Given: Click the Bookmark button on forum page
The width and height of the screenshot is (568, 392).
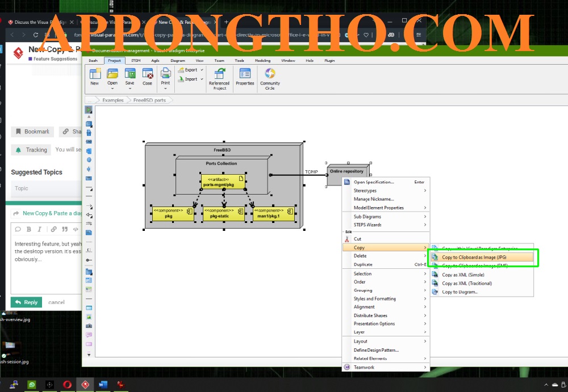Looking at the screenshot, I should tap(32, 132).
